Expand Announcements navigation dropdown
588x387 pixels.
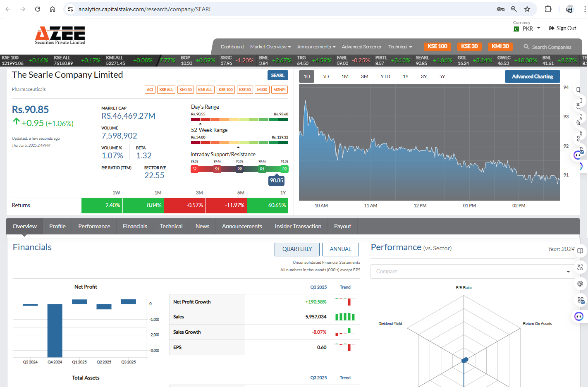316,47
